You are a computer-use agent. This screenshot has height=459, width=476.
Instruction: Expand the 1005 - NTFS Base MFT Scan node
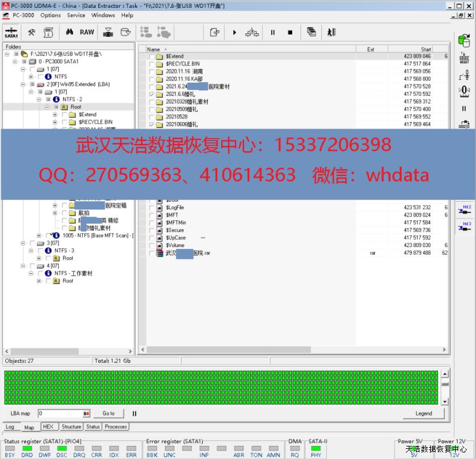tap(39, 236)
